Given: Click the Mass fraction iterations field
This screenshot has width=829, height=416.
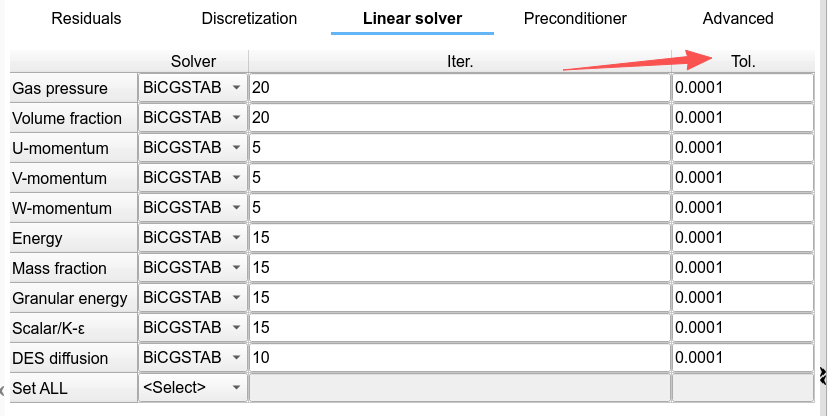Looking at the screenshot, I should (x=459, y=268).
